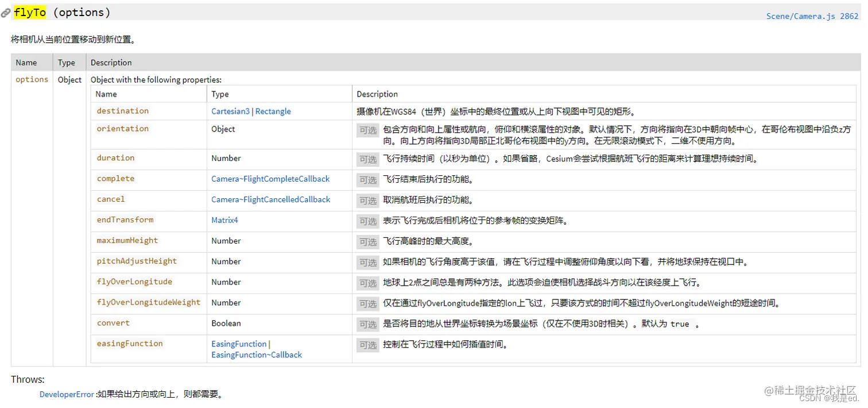Click the 可选 badge in the duration row

tap(368, 159)
